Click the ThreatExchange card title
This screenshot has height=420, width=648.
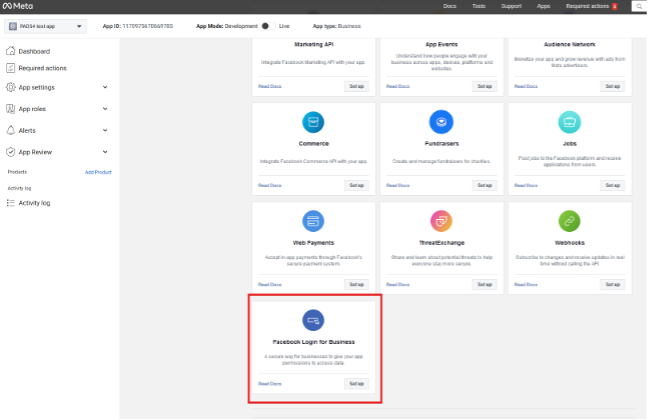pos(441,243)
